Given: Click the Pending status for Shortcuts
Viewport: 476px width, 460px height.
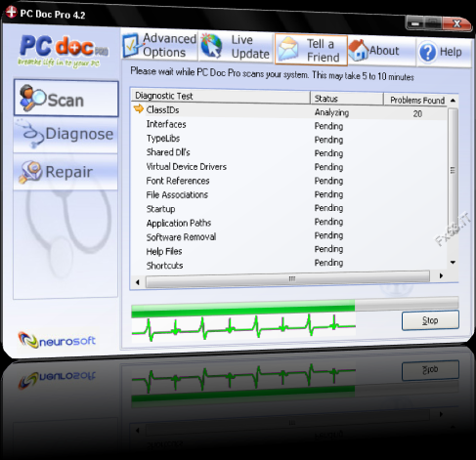Looking at the screenshot, I should pyautogui.click(x=328, y=263).
